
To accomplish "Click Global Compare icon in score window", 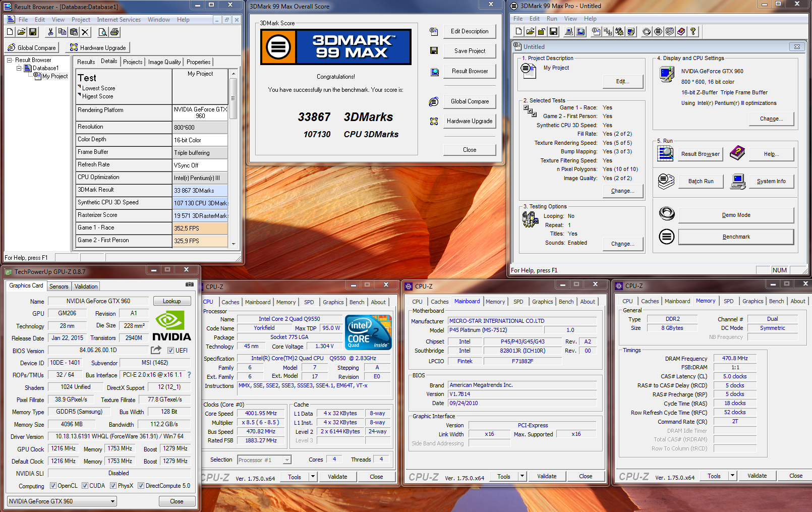I will (x=434, y=102).
